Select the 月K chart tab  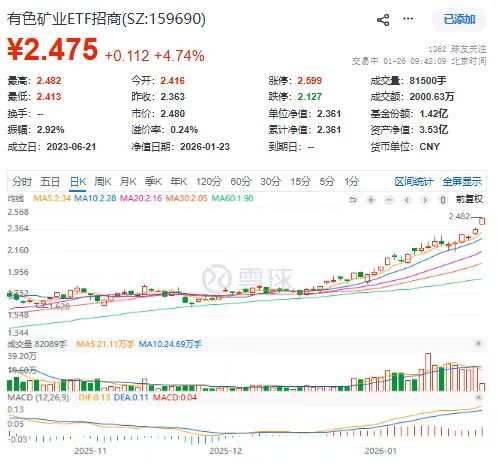[128, 182]
